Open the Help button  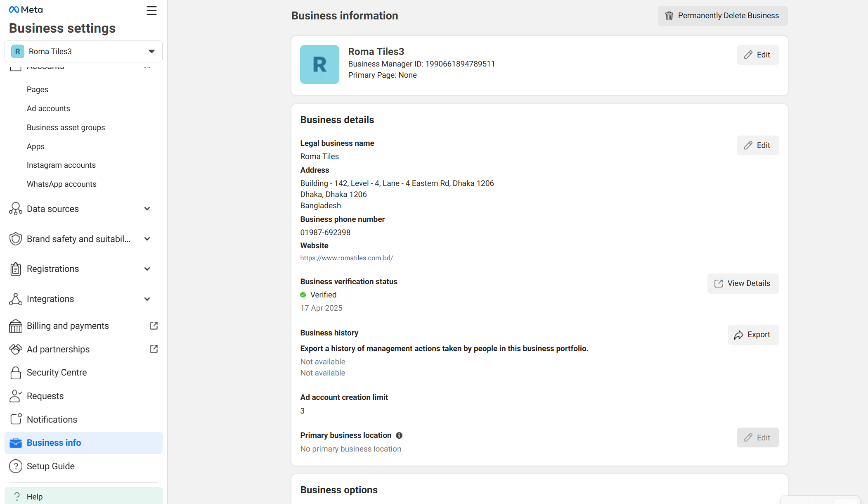pos(83,496)
